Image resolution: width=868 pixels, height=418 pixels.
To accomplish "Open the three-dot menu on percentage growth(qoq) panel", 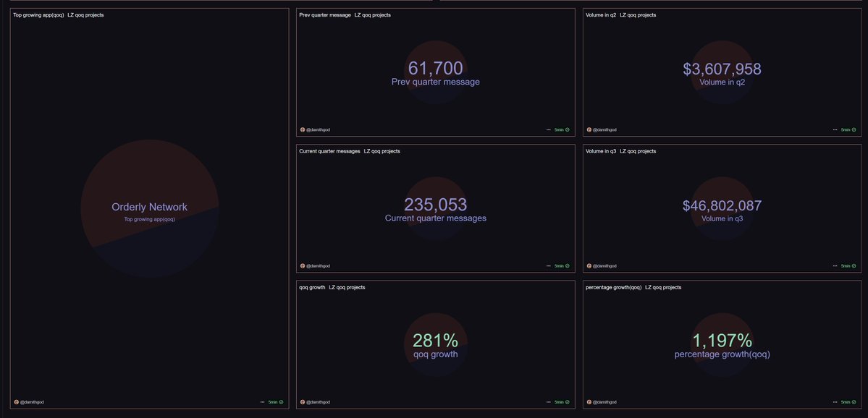I will [835, 402].
